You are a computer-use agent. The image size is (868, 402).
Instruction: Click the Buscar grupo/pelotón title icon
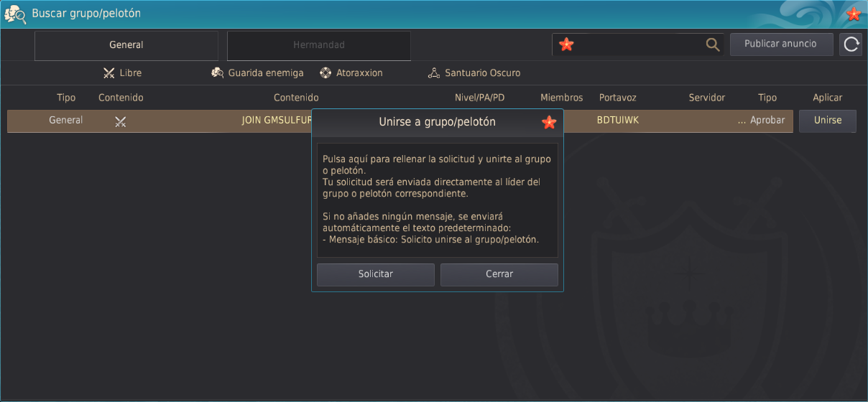pos(16,14)
